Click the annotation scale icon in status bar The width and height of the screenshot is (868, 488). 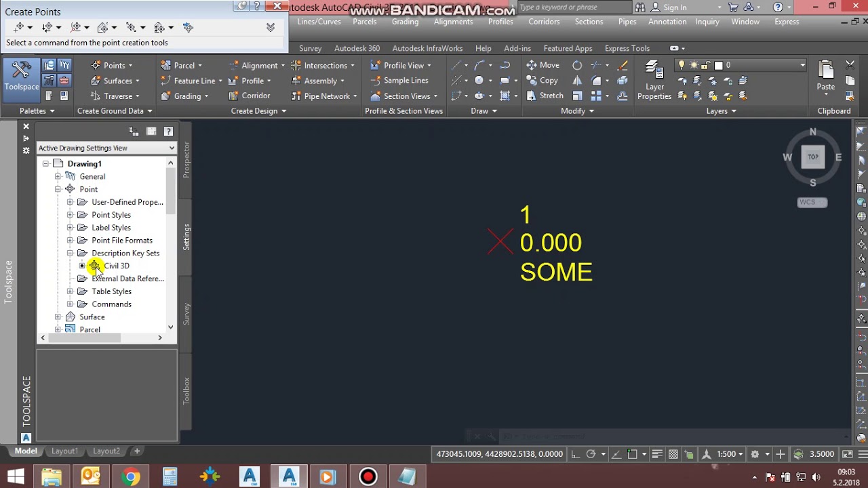pos(706,454)
